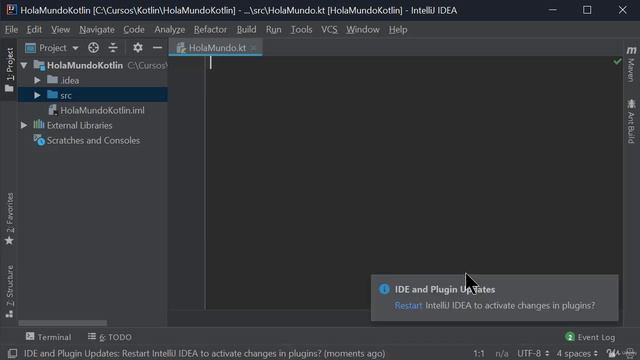Switch to the HolaMundo.kt editor tab
Image resolution: width=640 pixels, height=360 pixels.
[x=217, y=48]
